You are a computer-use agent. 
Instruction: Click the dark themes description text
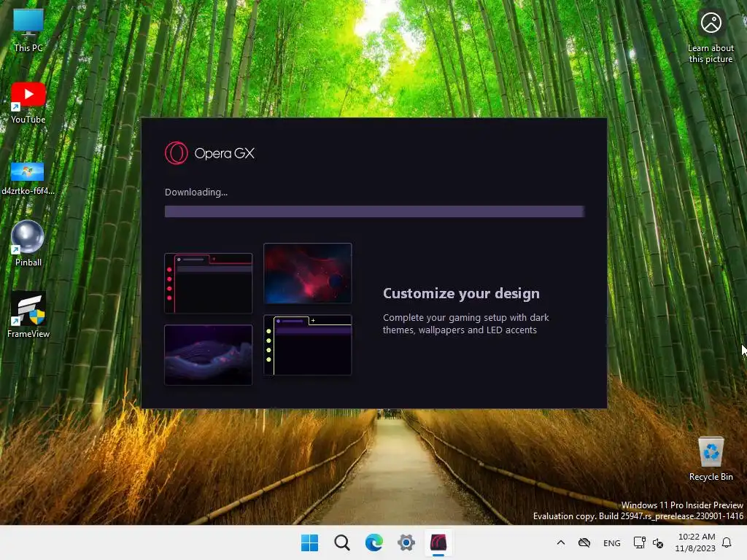(x=465, y=324)
